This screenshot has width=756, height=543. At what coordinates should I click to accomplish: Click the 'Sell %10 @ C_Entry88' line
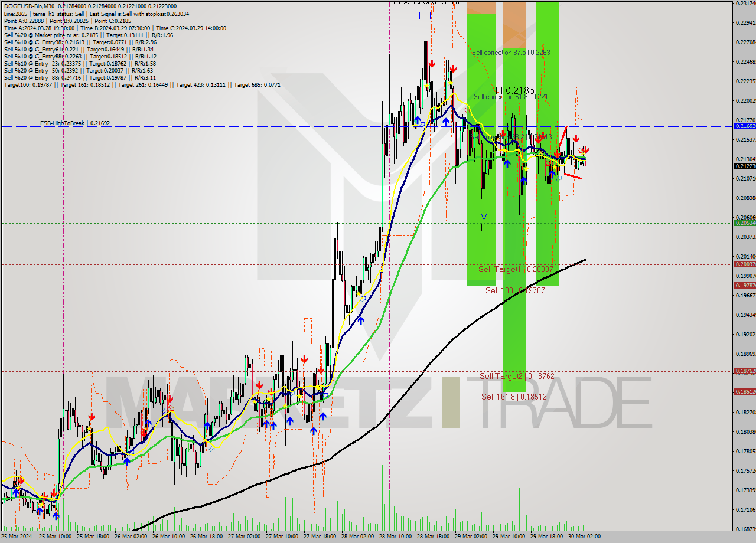(80, 57)
